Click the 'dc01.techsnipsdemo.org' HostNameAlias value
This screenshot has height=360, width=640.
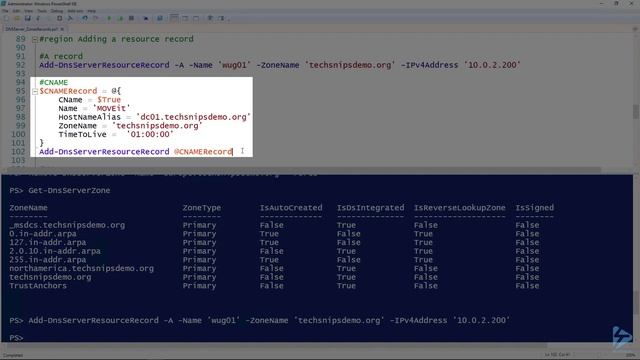[193, 117]
